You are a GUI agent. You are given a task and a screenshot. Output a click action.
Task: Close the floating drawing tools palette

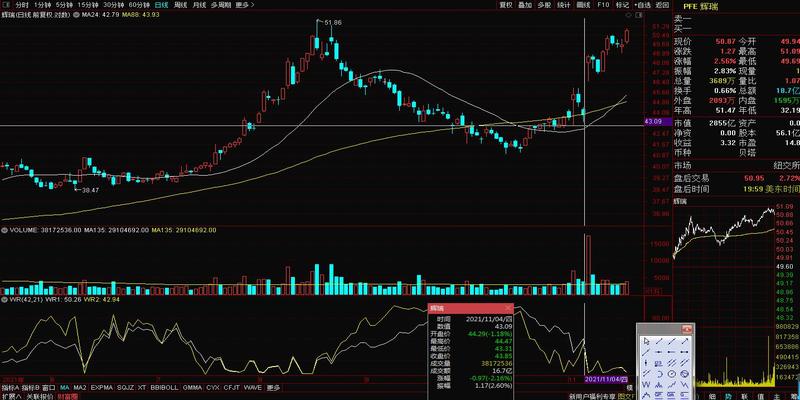(689, 329)
